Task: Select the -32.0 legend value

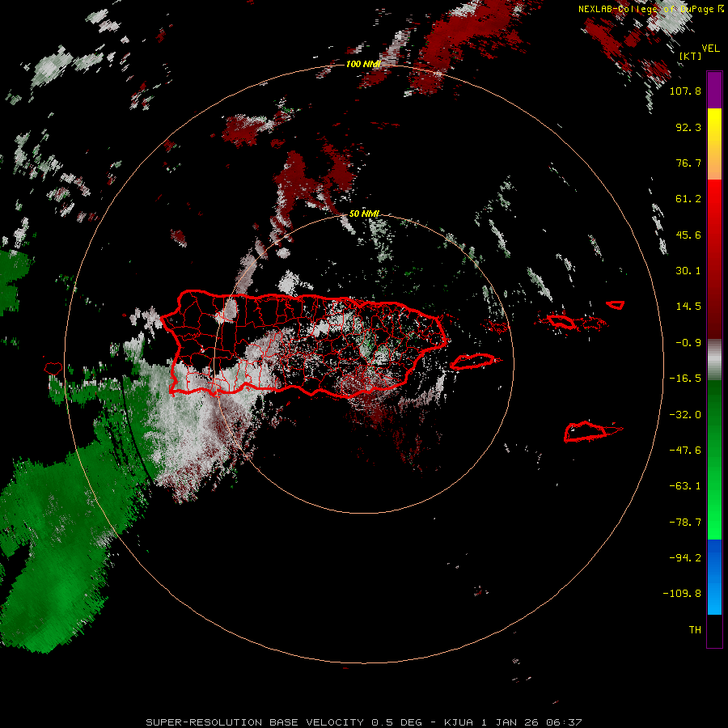Action: pyautogui.click(x=685, y=415)
